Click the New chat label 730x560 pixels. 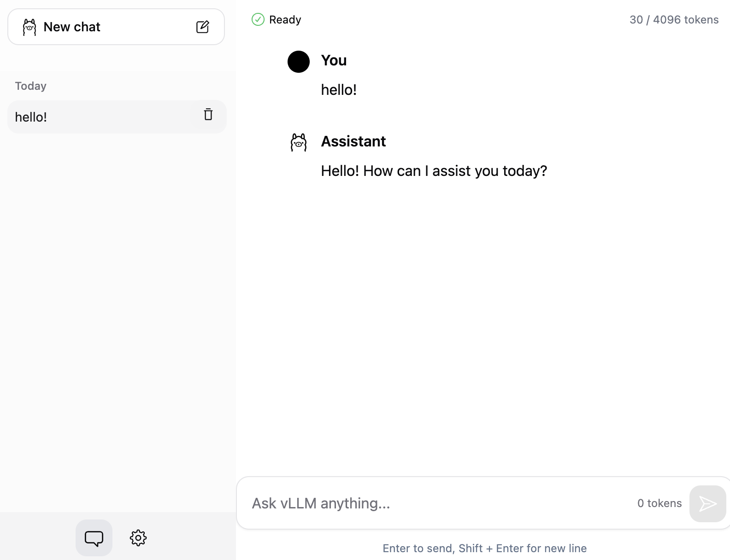[72, 27]
